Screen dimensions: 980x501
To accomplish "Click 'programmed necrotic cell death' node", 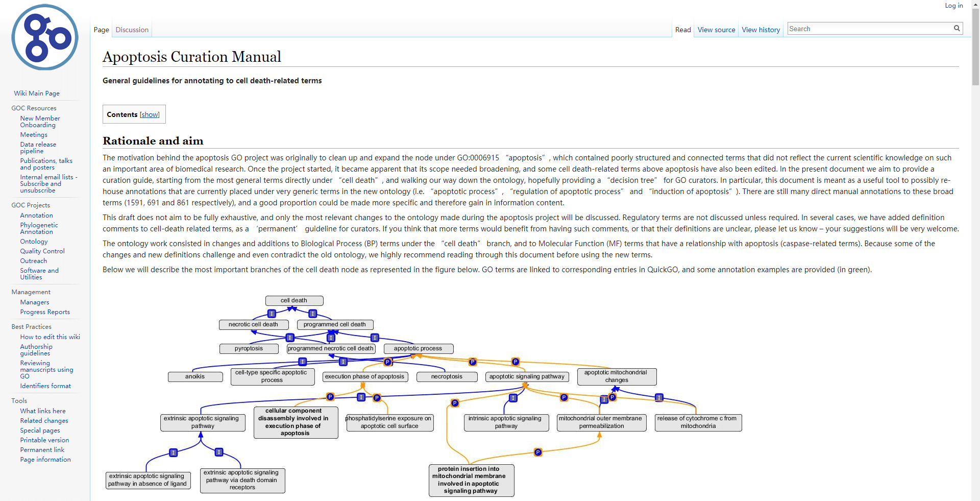I will (331, 349).
